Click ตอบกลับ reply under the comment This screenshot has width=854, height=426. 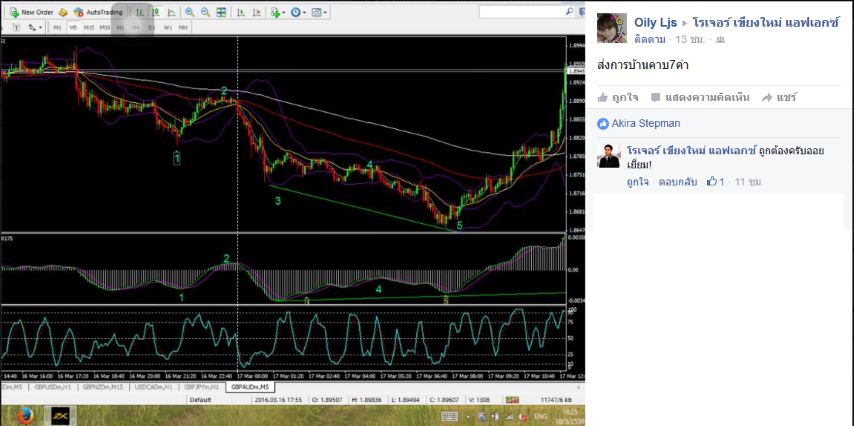click(678, 182)
